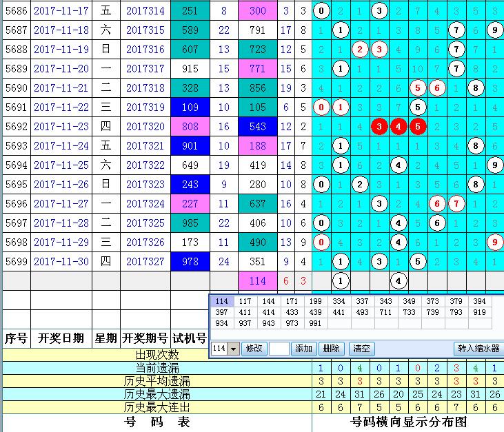
Task: Select number 441 in the candidate list
Action: click(x=339, y=312)
